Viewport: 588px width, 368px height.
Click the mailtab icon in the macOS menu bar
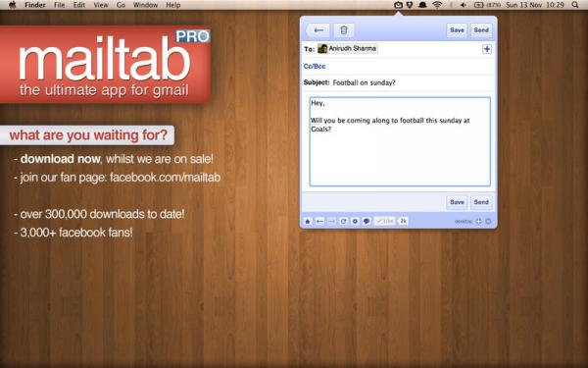398,5
